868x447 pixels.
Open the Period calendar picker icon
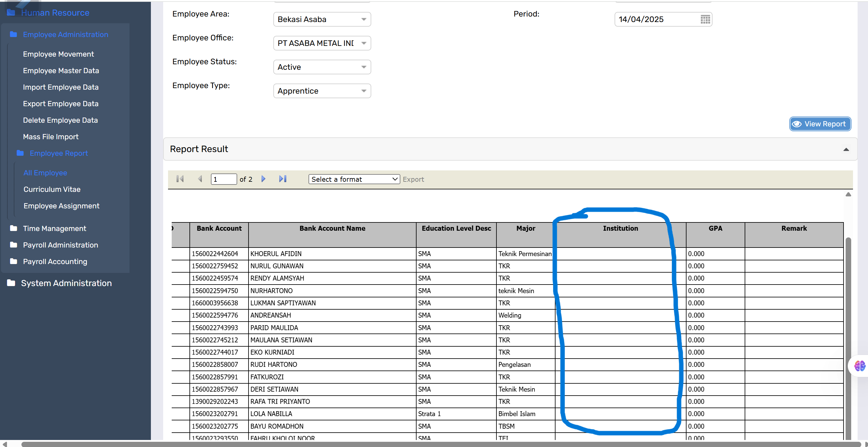[705, 20]
